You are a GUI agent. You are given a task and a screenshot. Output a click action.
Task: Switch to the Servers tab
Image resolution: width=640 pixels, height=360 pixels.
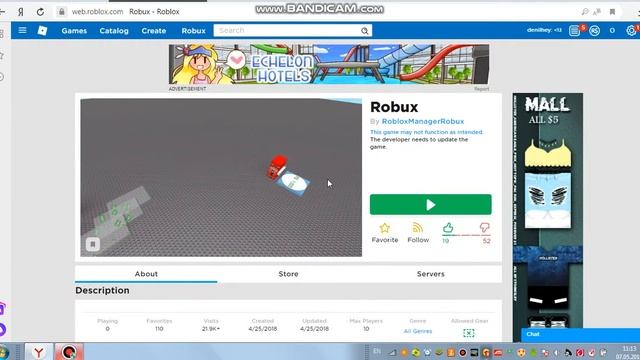tap(431, 274)
